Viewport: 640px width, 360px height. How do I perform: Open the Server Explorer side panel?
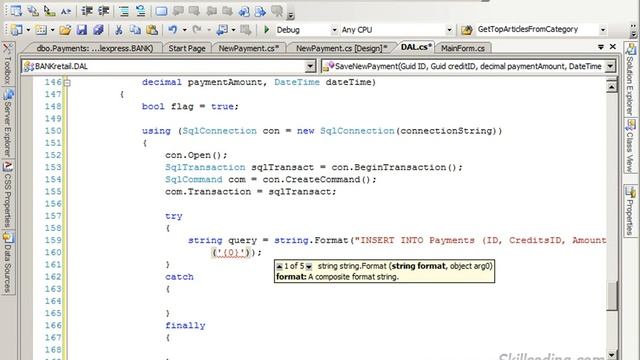click(8, 123)
